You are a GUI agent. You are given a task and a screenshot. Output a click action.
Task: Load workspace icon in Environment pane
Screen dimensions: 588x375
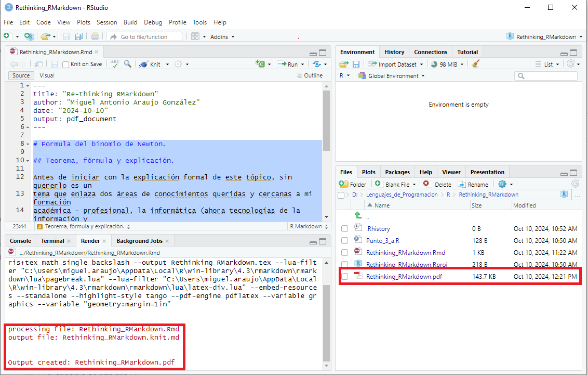pos(344,64)
